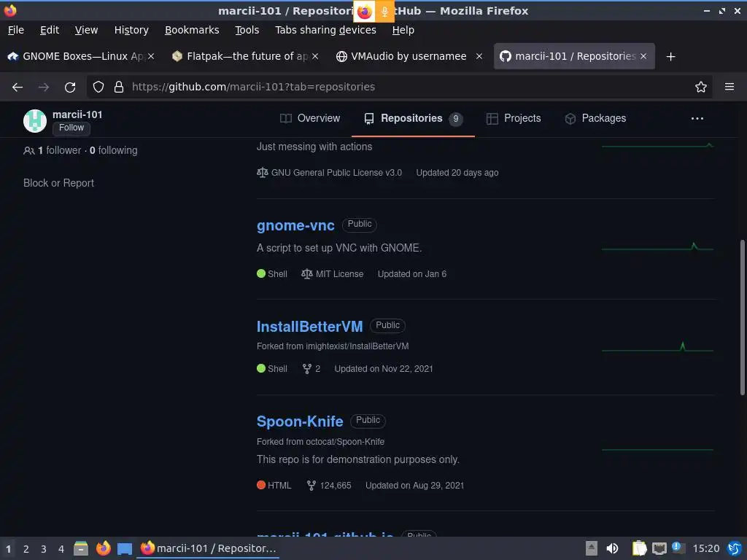
Task: Go to the Packages profile tab
Action: [595, 119]
